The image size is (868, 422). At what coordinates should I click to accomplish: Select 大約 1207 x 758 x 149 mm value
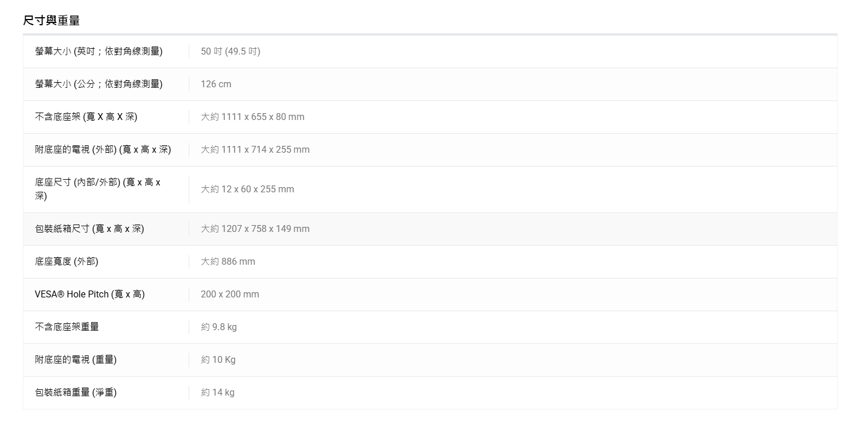tap(255, 229)
